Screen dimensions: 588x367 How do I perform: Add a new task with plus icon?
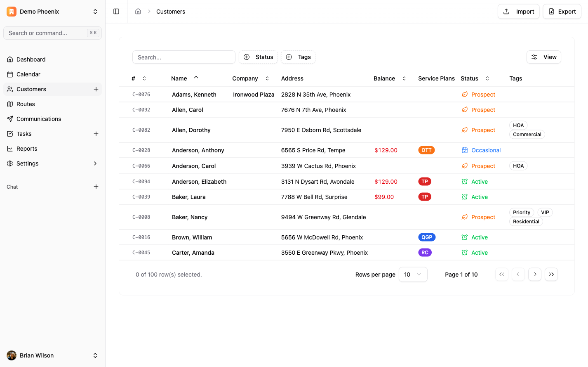[96, 134]
